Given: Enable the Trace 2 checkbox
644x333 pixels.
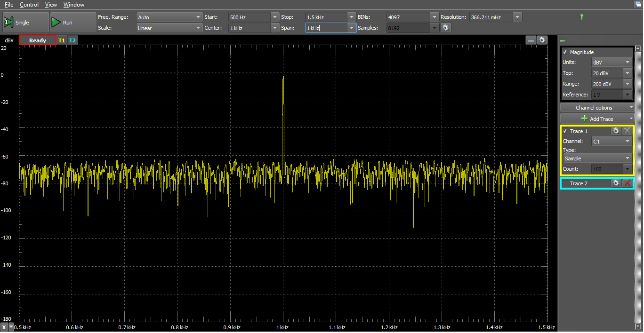Looking at the screenshot, I should point(565,183).
